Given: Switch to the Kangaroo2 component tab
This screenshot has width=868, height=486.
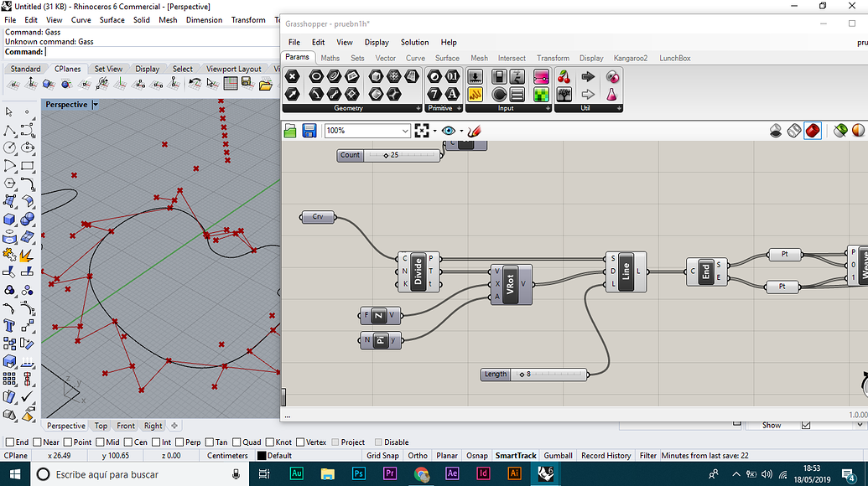Looking at the screenshot, I should pyautogui.click(x=631, y=58).
